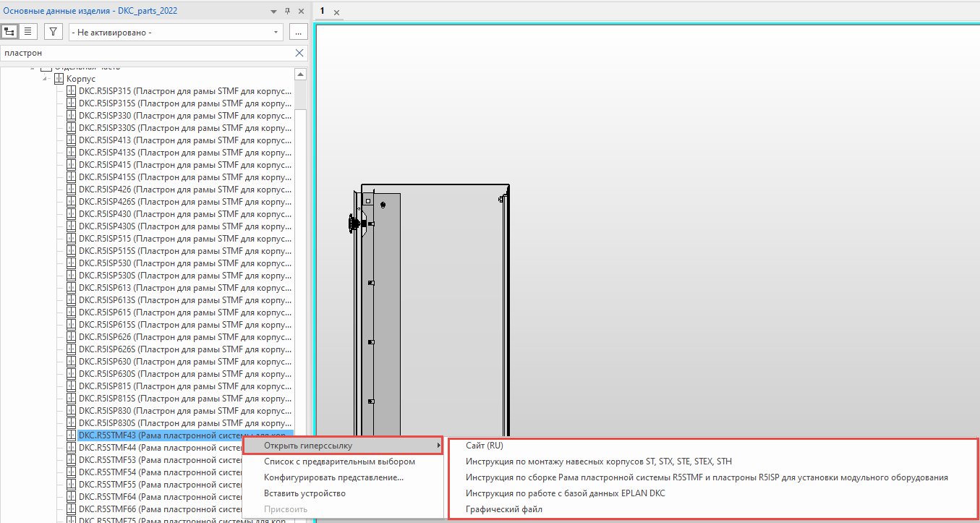Screen dimensions: 980x523
Task: Select highlighted part DKC.R5STMF43
Action: point(185,435)
